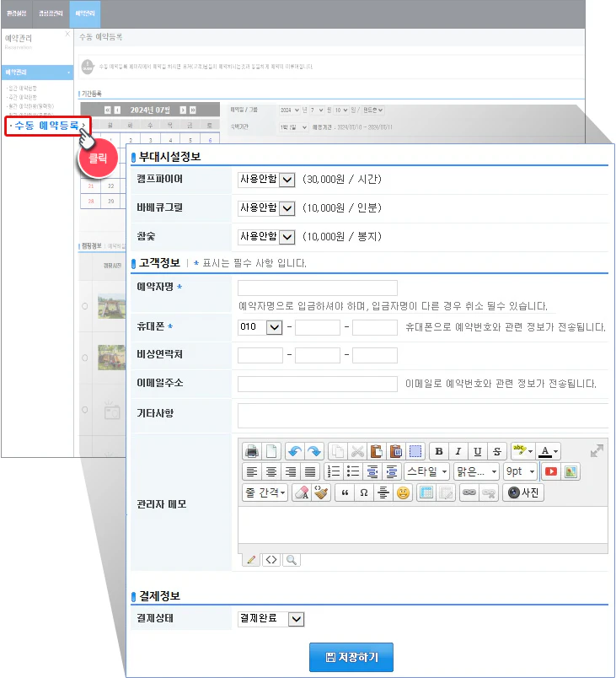The image size is (616, 678).
Task: Insert image icon next to YouTube
Action: [x=570, y=471]
